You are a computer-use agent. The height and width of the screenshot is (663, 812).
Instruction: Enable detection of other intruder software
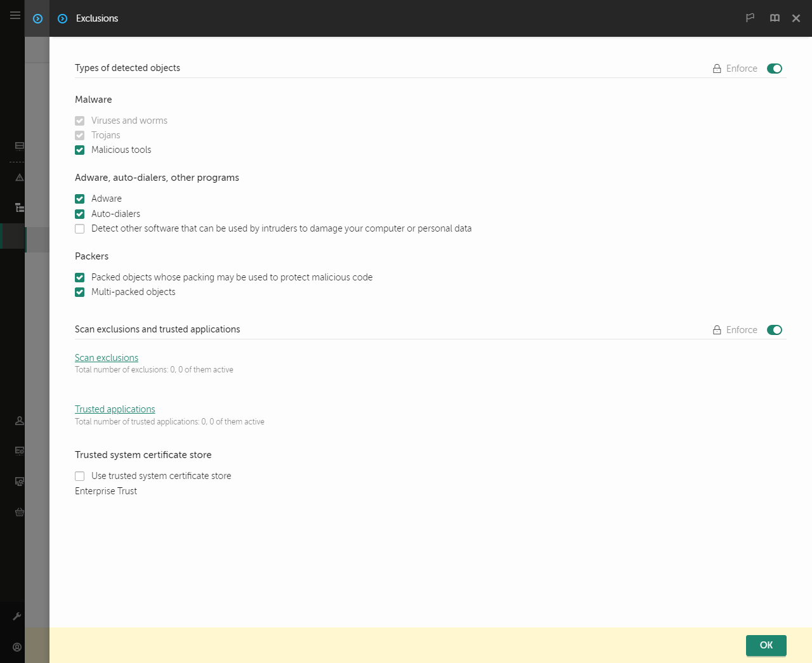(79, 228)
